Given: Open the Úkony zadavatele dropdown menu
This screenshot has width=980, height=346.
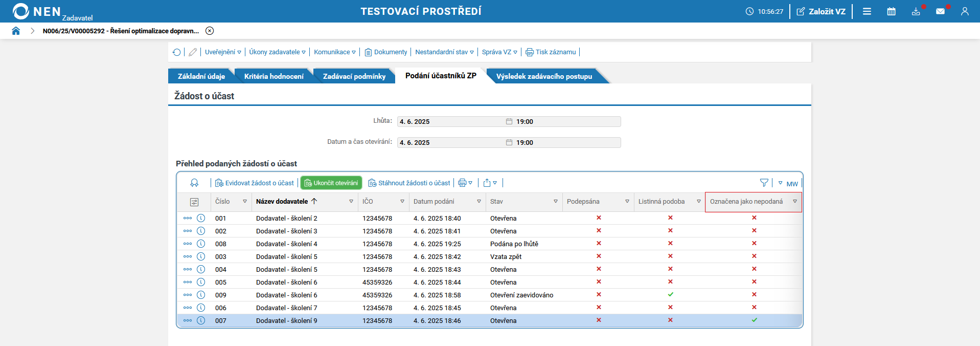Looking at the screenshot, I should (278, 52).
